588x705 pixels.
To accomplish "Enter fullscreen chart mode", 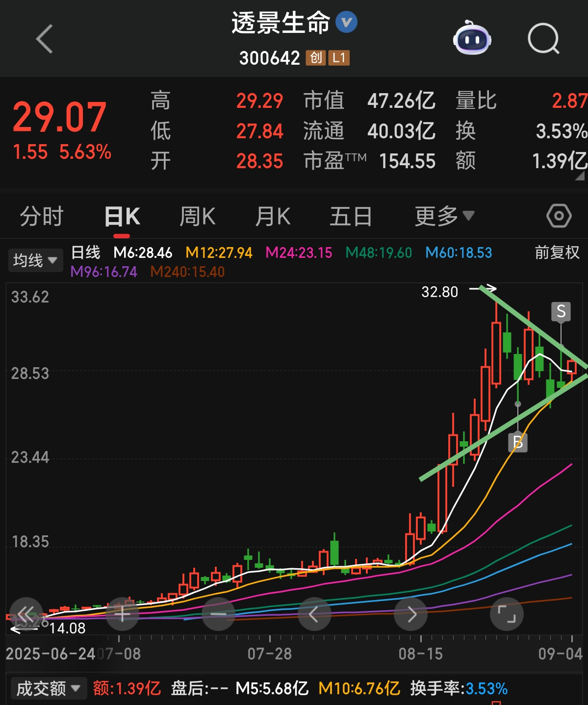I will tap(507, 614).
